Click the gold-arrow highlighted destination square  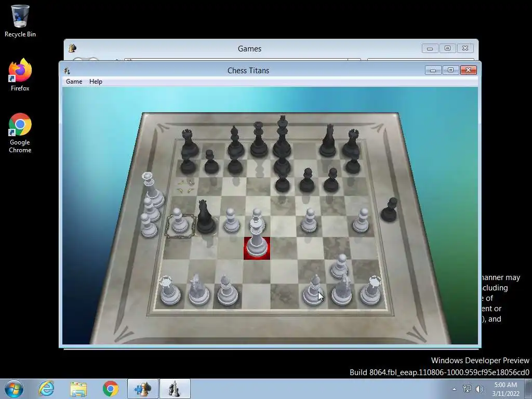tap(186, 187)
